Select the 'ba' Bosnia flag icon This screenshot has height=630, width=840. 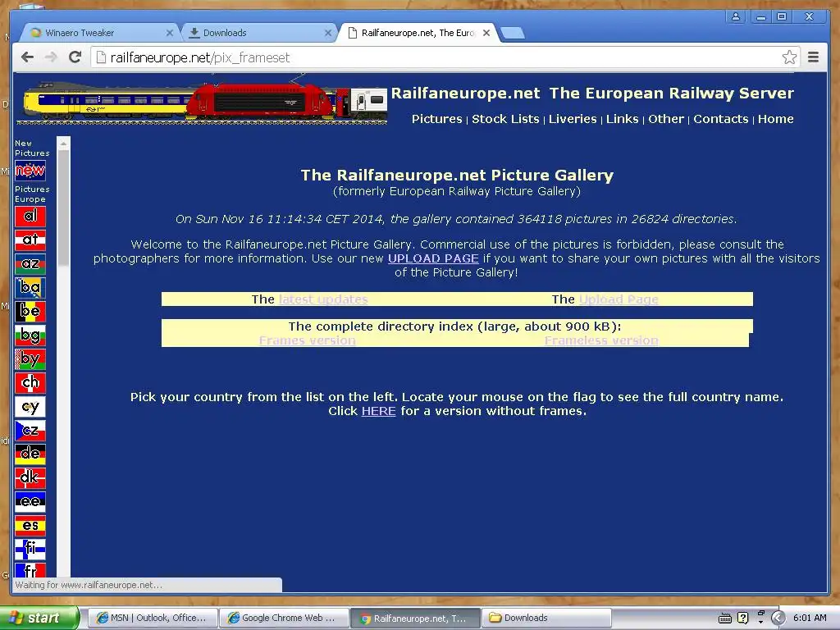click(x=30, y=288)
